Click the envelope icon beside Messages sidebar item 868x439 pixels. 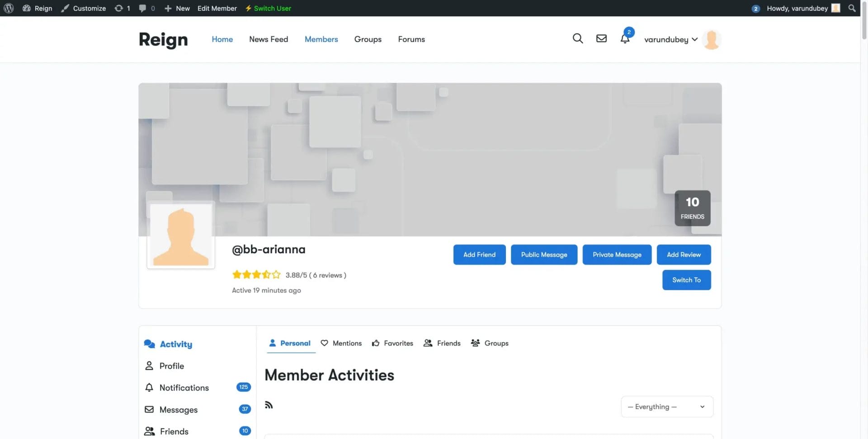click(x=149, y=410)
